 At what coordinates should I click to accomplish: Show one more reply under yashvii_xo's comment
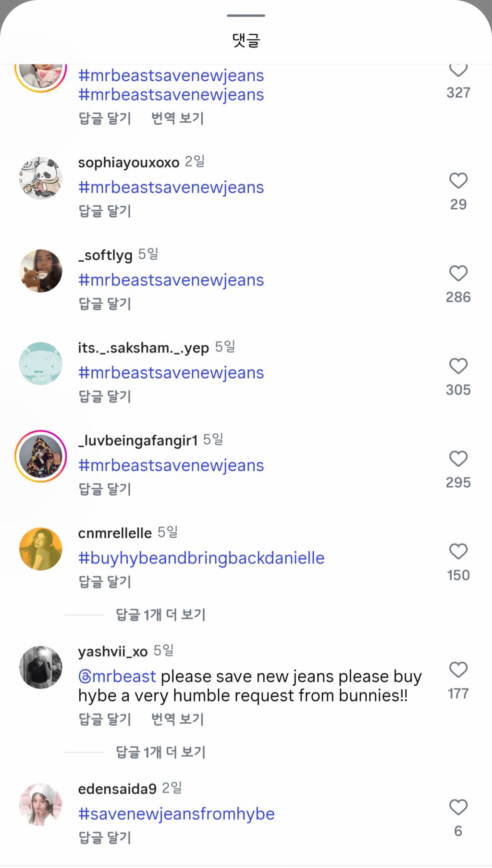coord(160,752)
